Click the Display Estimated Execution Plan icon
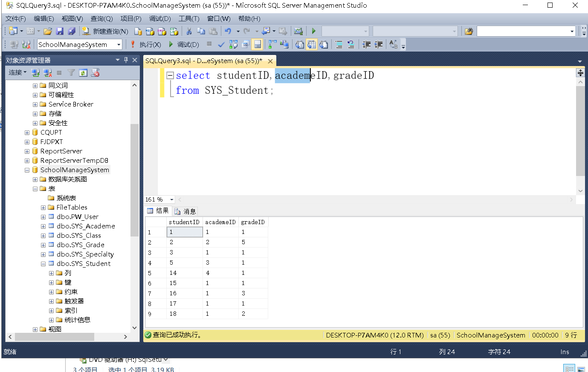Viewport: 588px width, 372px height. tap(233, 44)
